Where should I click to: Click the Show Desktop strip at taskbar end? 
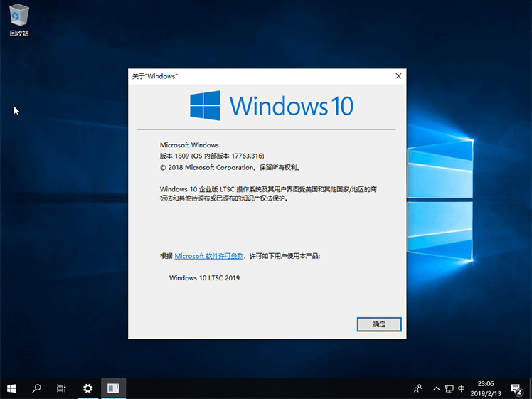530,388
